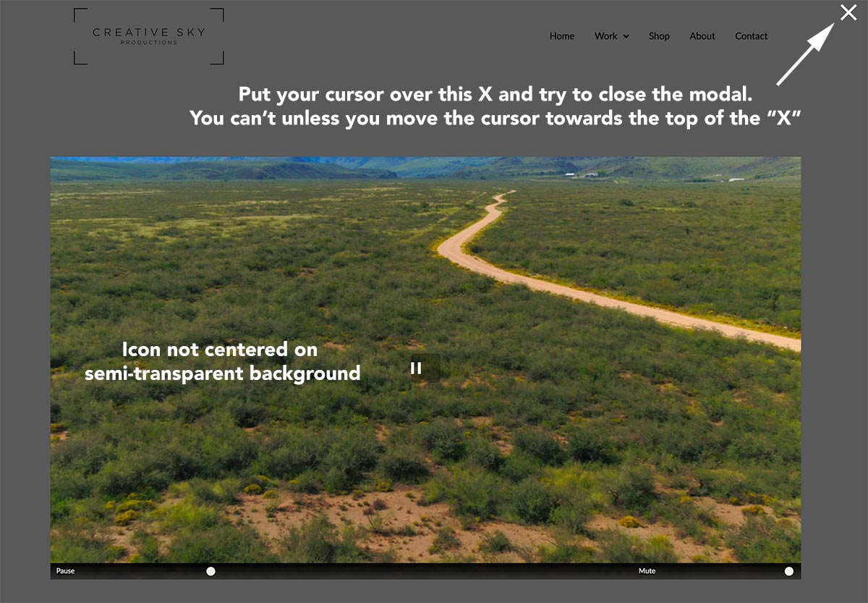Open the Contact page link

pos(751,36)
